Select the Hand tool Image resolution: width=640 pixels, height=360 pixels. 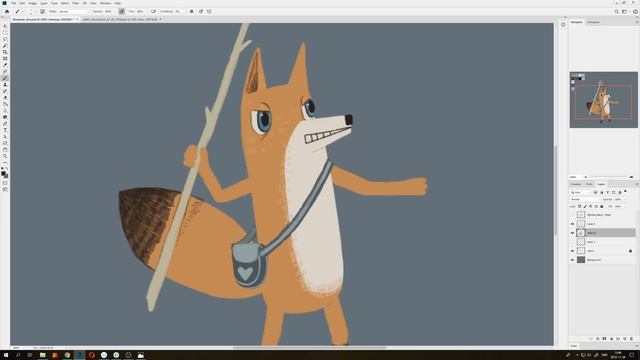[5, 149]
